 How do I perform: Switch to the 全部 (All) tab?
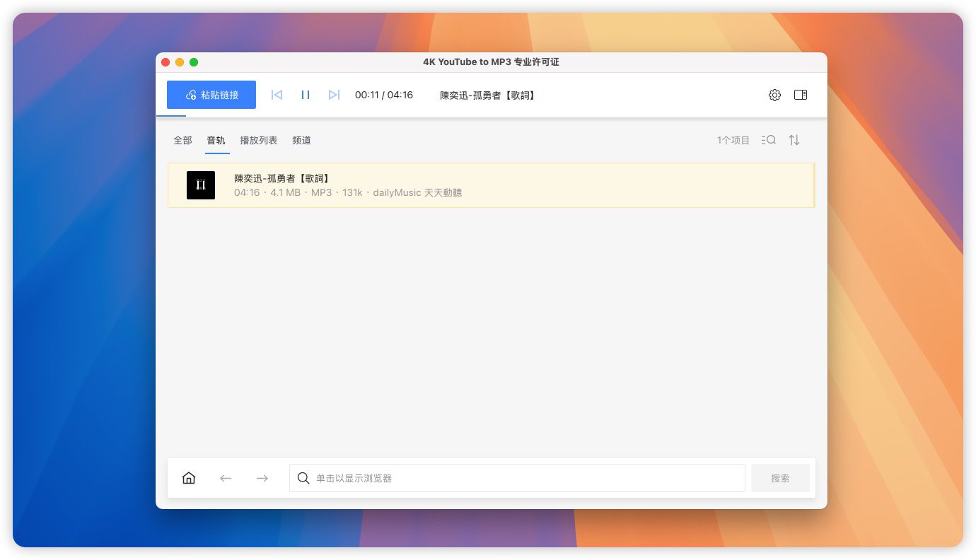coord(182,140)
